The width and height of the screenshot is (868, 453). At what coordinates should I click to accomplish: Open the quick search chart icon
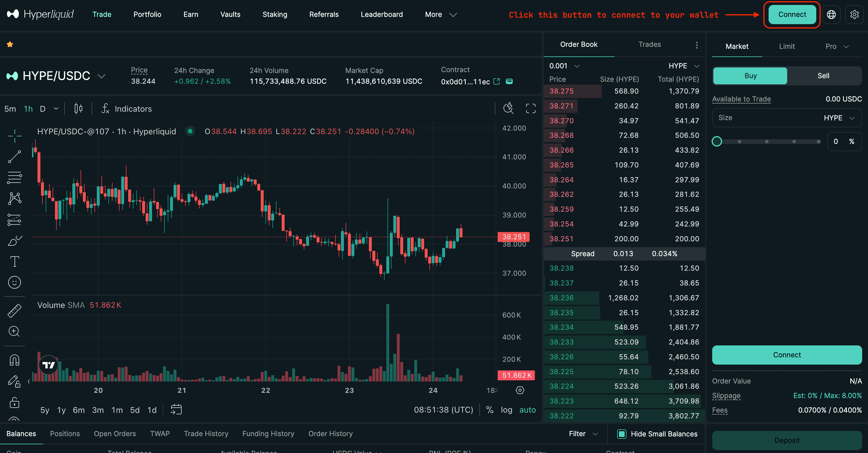(x=508, y=108)
